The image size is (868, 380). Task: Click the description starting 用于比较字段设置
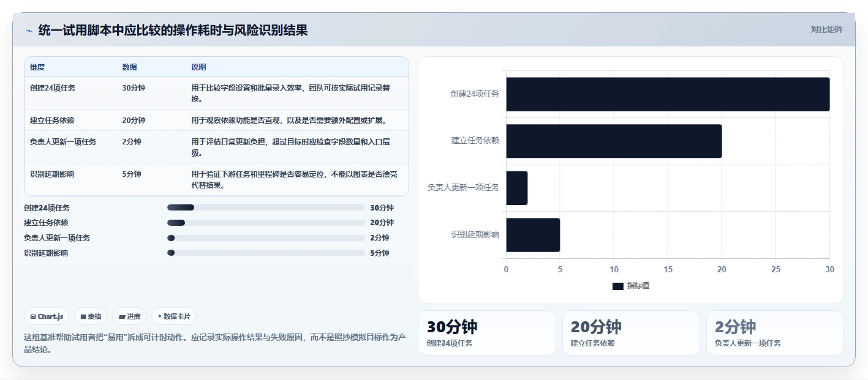pyautogui.click(x=291, y=93)
